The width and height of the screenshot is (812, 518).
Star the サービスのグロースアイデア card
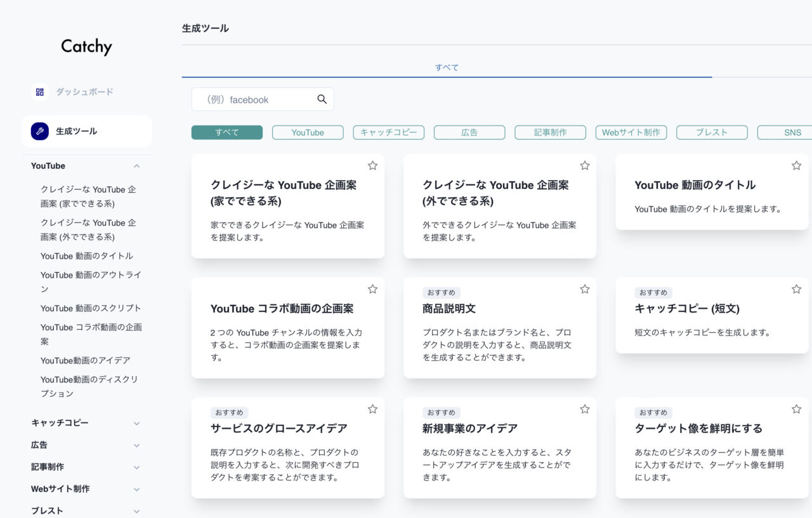click(372, 409)
